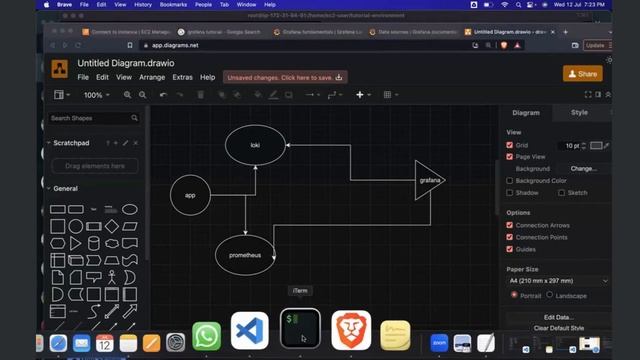Click Unsaved changes save button
The height and width of the screenshot is (360, 640).
(x=285, y=78)
